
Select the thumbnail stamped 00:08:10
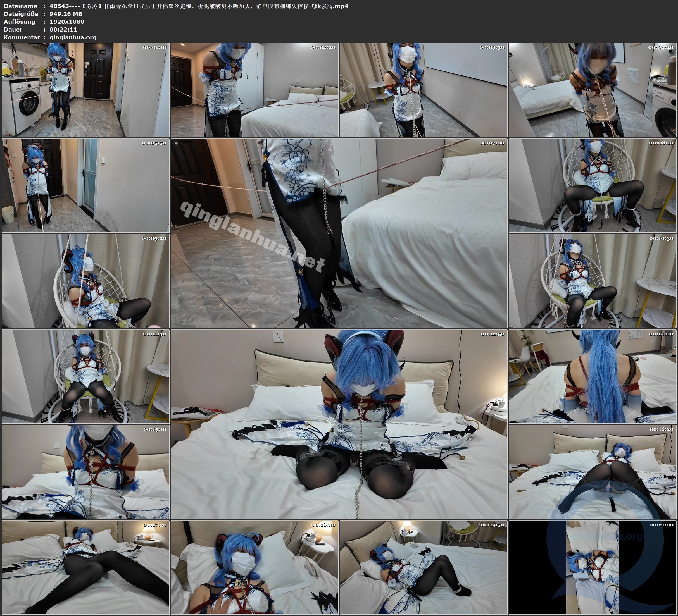pyautogui.click(x=592, y=185)
